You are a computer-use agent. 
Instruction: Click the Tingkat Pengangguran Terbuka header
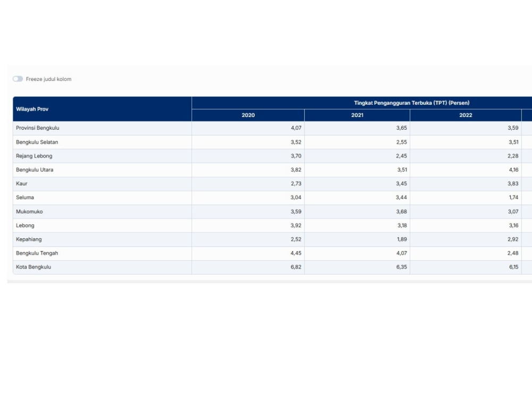pyautogui.click(x=412, y=103)
